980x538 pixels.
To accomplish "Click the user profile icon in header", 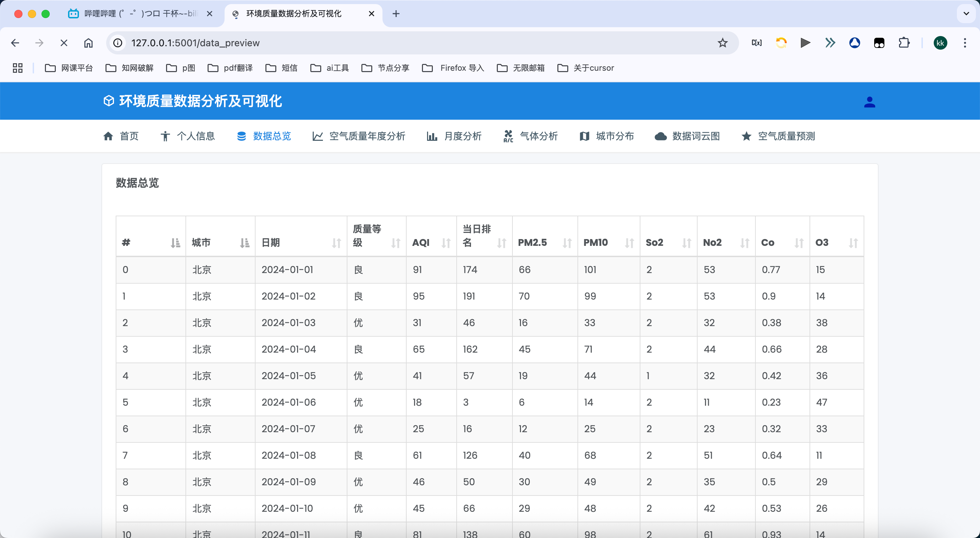I will click(x=869, y=102).
